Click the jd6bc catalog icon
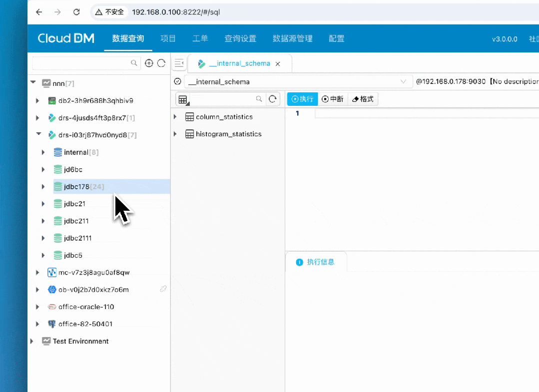The height and width of the screenshot is (392, 539). (58, 169)
